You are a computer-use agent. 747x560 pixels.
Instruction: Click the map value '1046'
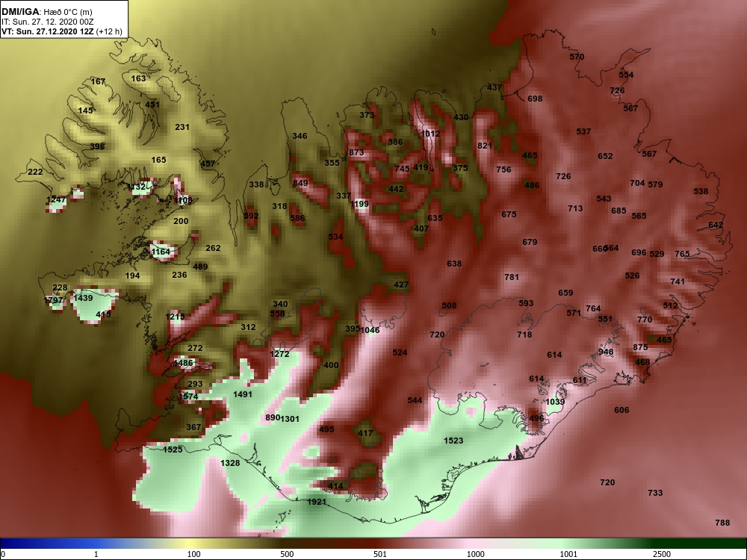pos(371,330)
